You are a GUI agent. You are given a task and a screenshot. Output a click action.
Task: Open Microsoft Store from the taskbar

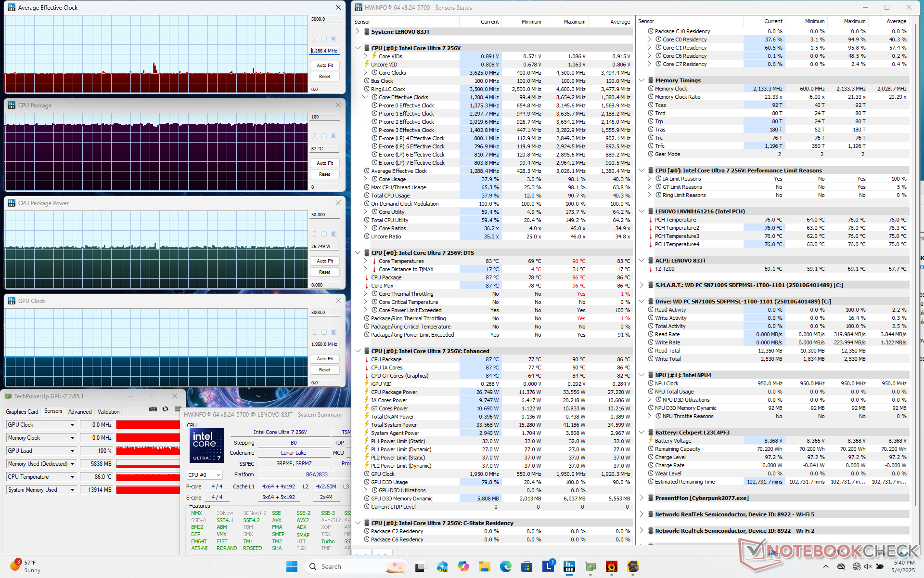pyautogui.click(x=526, y=566)
